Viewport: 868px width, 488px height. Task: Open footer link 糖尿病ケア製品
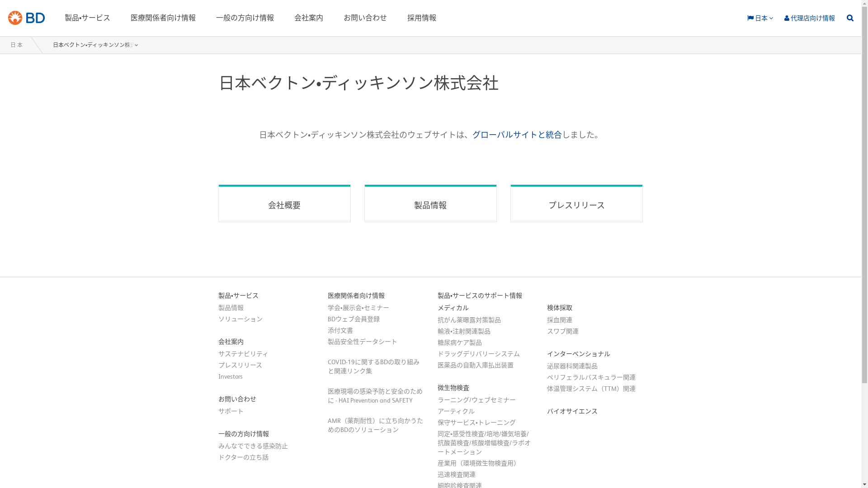click(x=460, y=343)
